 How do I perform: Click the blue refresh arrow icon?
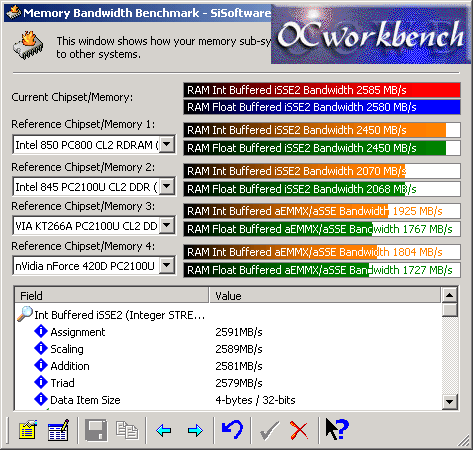232,430
